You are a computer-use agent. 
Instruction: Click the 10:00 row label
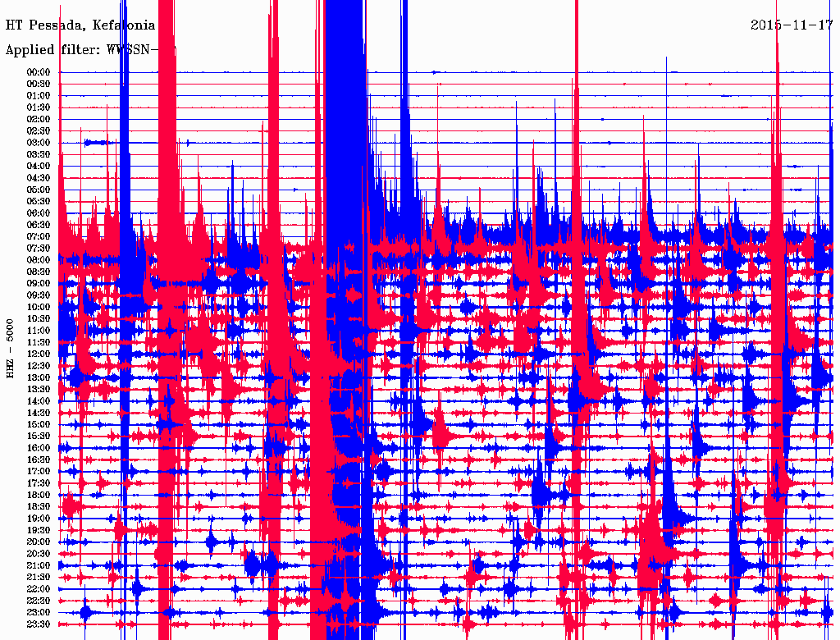(x=39, y=307)
